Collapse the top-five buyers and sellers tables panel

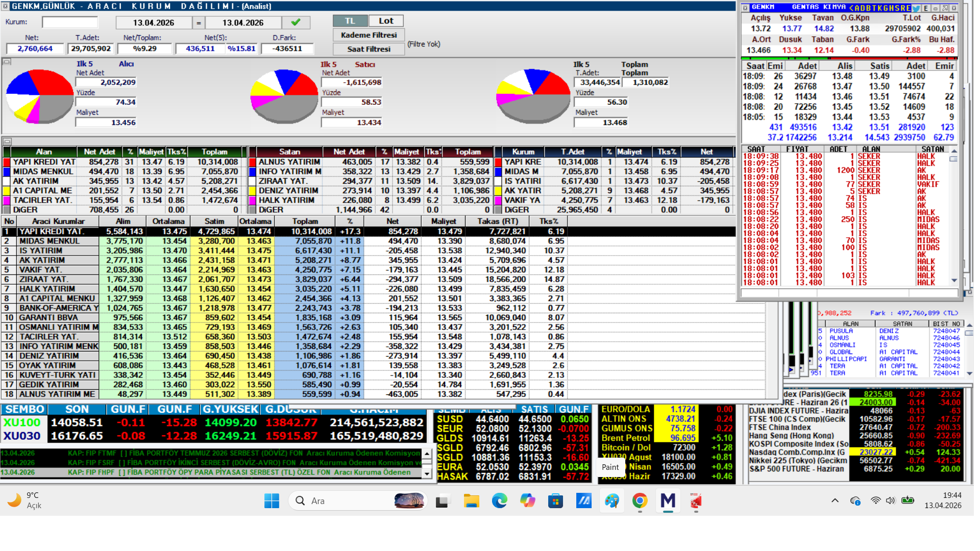[x=7, y=141]
